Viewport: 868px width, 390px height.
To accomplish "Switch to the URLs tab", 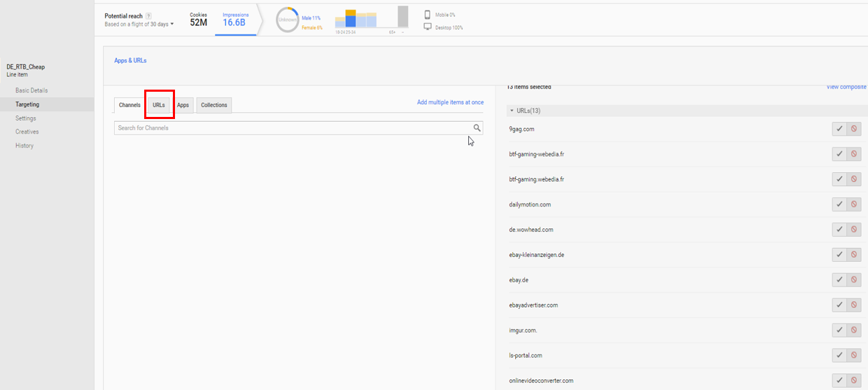I will click(x=159, y=105).
